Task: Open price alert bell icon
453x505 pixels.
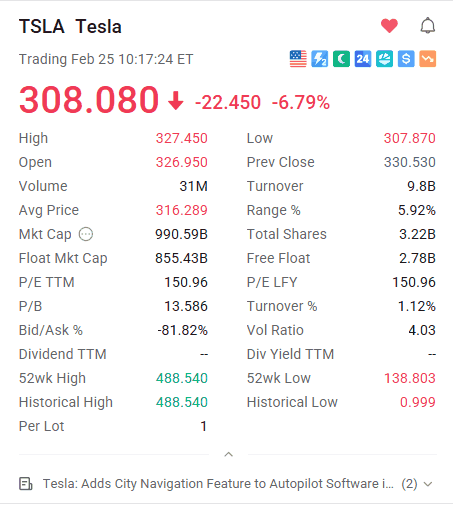Action: click(428, 26)
